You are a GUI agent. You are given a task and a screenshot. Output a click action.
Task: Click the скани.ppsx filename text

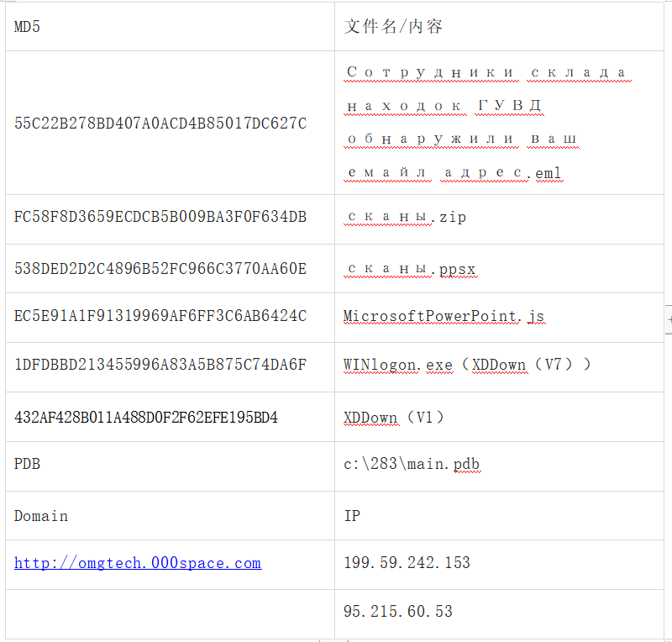click(412, 269)
